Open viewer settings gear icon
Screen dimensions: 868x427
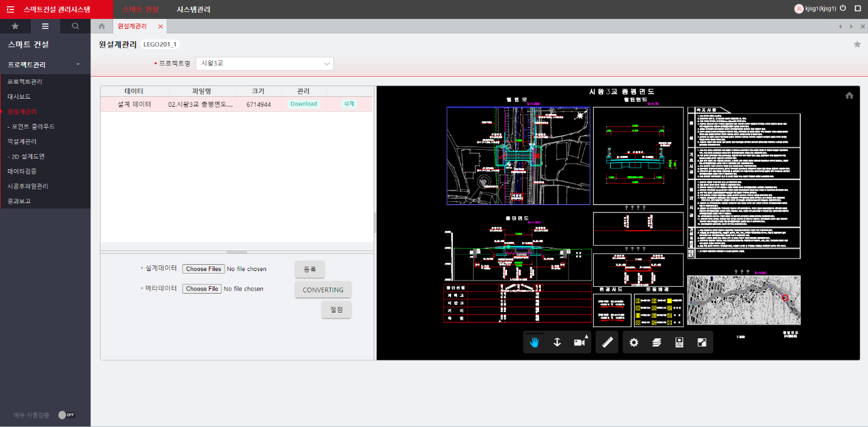coord(634,343)
